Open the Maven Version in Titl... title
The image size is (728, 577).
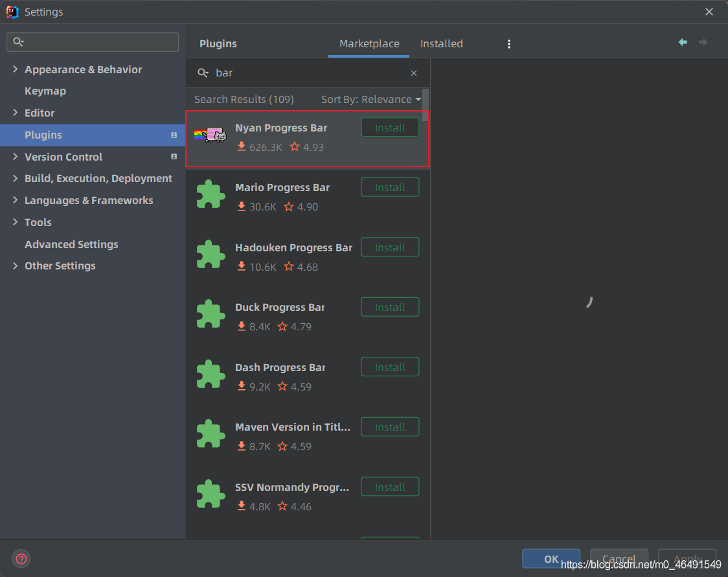pyautogui.click(x=293, y=427)
